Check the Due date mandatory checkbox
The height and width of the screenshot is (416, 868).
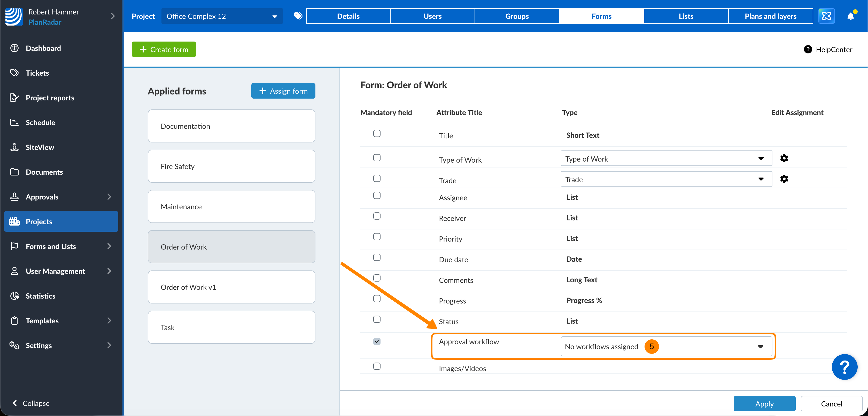pos(377,258)
